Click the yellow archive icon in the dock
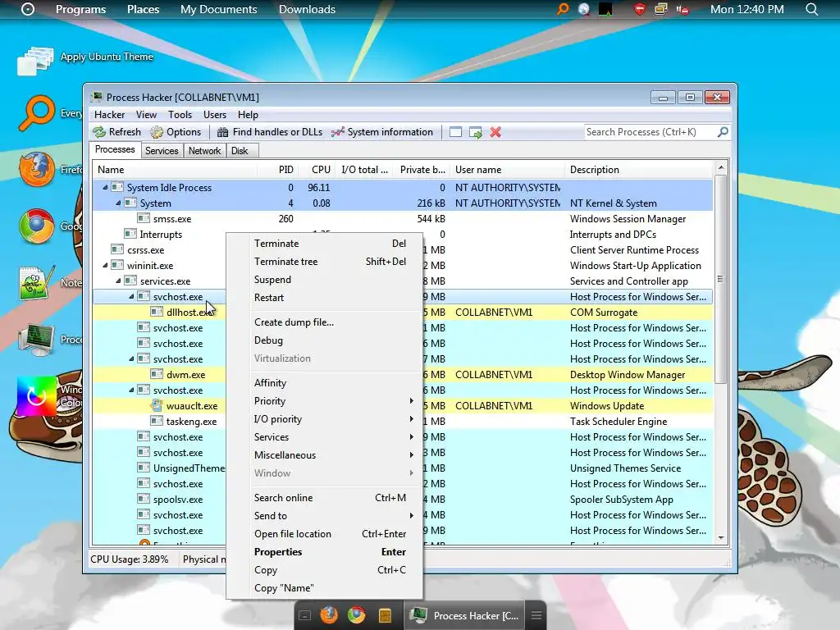The height and width of the screenshot is (630, 840). [385, 615]
